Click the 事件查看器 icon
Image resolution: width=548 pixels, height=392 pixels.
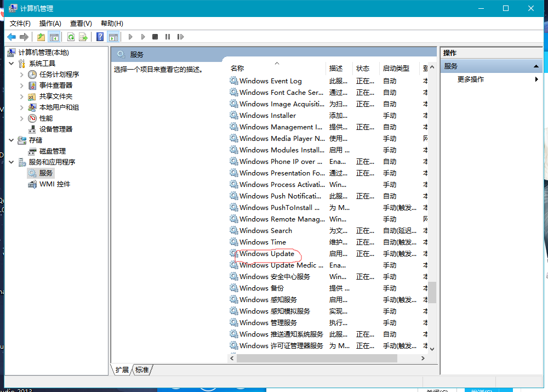(x=32, y=86)
